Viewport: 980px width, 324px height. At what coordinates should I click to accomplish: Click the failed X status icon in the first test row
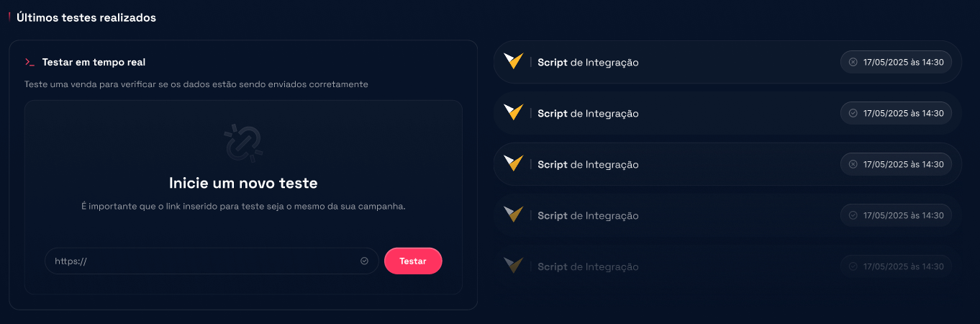853,62
